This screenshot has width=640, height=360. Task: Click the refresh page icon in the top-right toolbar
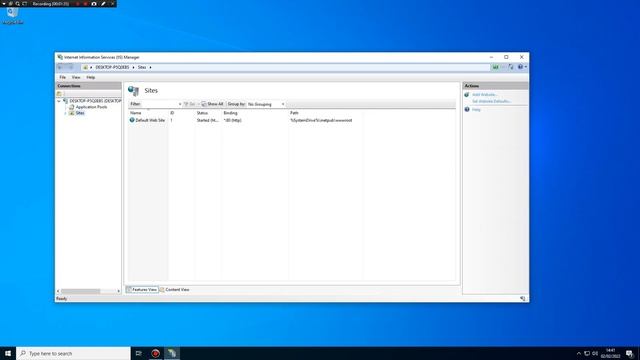(511, 67)
